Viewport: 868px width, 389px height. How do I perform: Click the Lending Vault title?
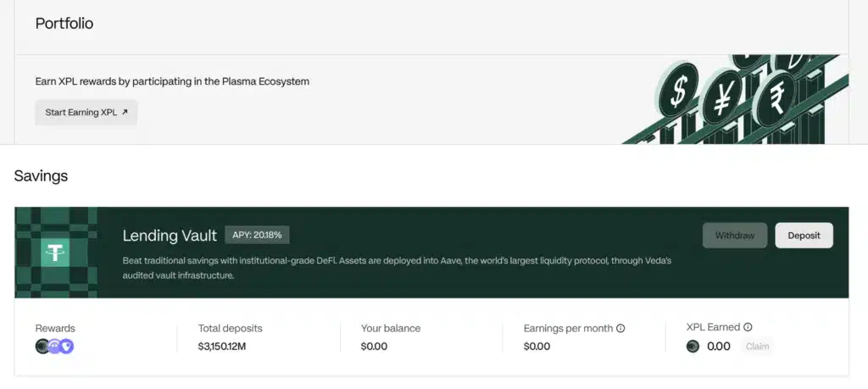170,236
